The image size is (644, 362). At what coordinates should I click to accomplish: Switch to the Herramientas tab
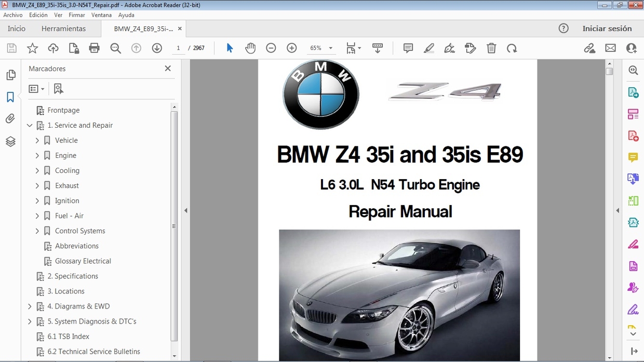click(x=63, y=29)
